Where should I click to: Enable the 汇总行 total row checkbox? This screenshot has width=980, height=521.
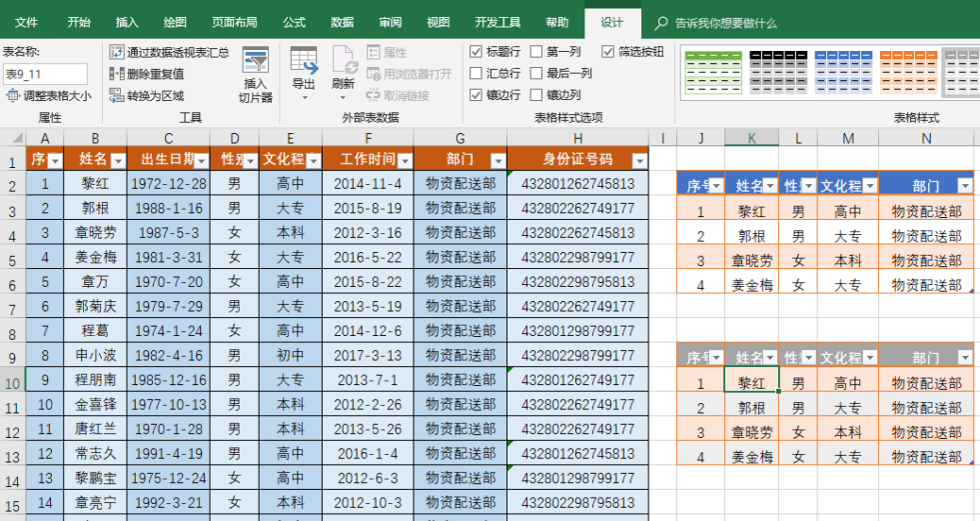pyautogui.click(x=476, y=73)
